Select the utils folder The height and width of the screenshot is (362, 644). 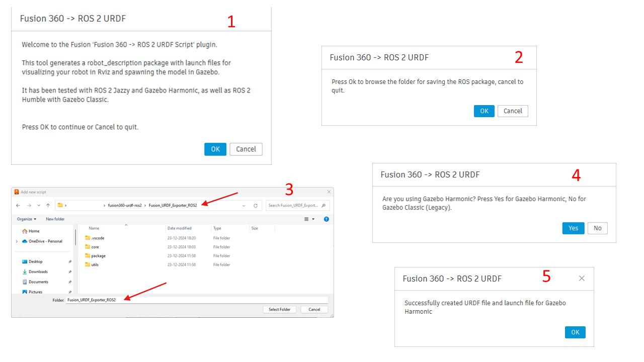[95, 264]
